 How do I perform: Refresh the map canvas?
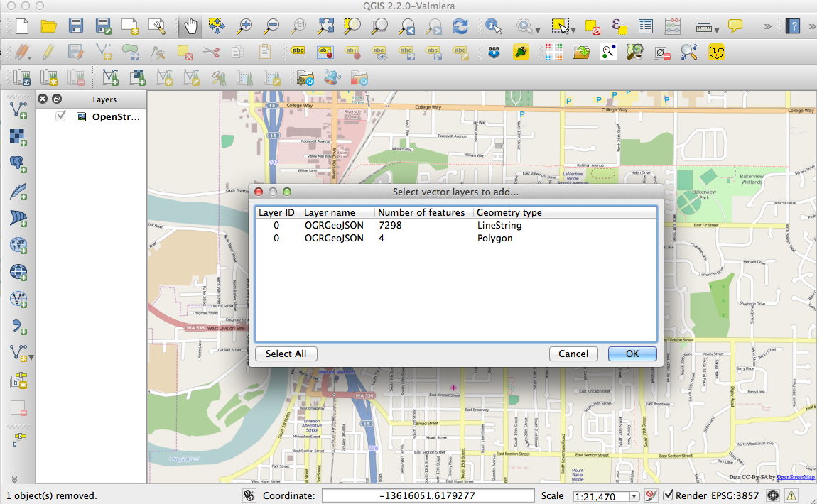(460, 26)
